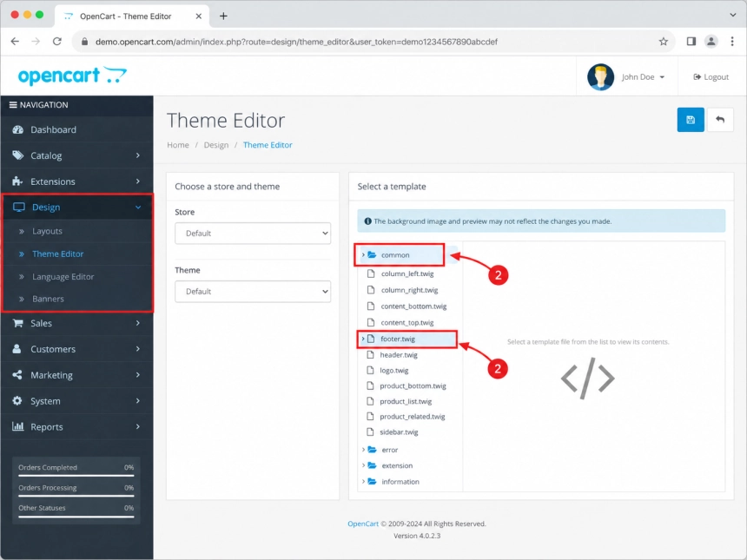Click the browser back arrow
This screenshot has height=560, width=747.
[15, 42]
